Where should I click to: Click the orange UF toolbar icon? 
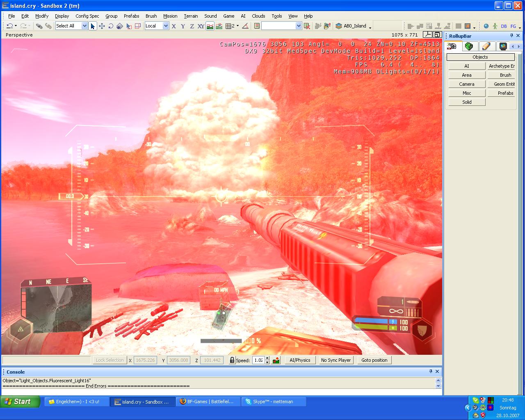468,26
